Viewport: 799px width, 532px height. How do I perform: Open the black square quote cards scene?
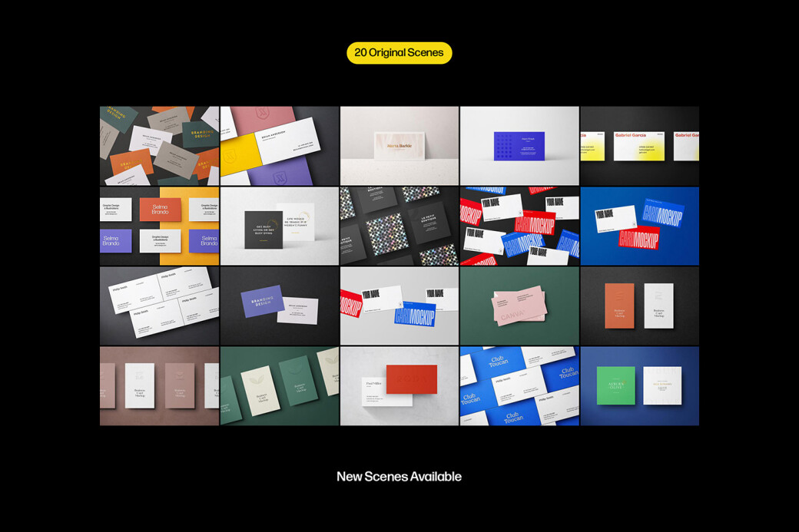(279, 226)
